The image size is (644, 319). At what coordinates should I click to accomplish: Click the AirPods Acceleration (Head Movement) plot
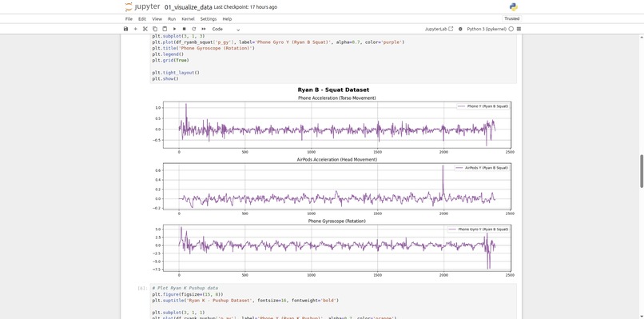tap(337, 186)
